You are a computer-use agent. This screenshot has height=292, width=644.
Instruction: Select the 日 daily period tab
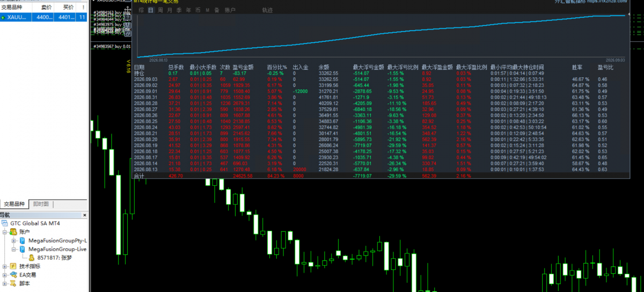[151, 10]
